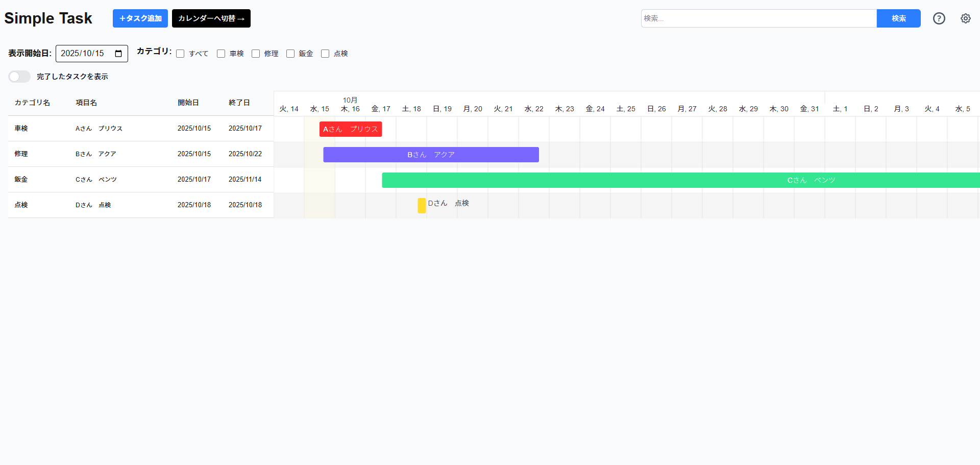980x465 pixels.
Task: Focus the 検索 text input field
Action: (758, 18)
